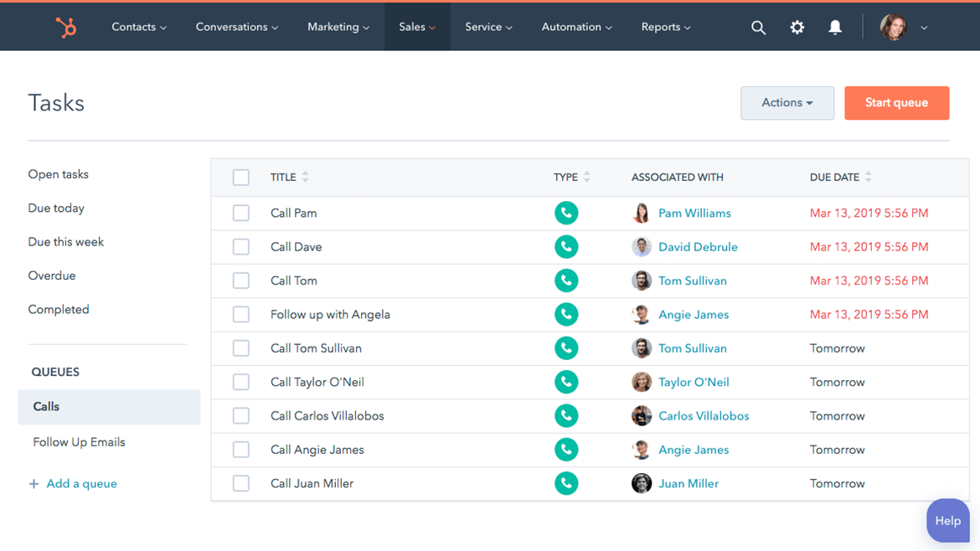Open the Follow Up Emails queue

click(79, 442)
